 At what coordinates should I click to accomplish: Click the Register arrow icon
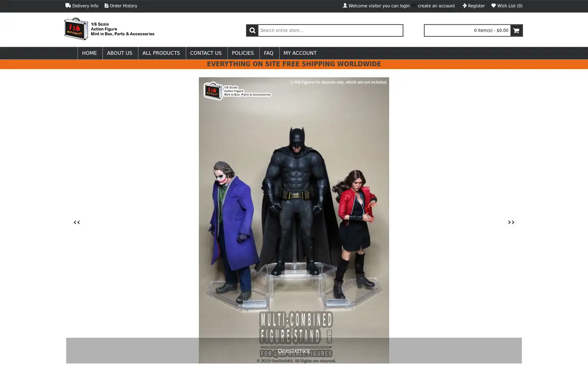click(x=465, y=6)
